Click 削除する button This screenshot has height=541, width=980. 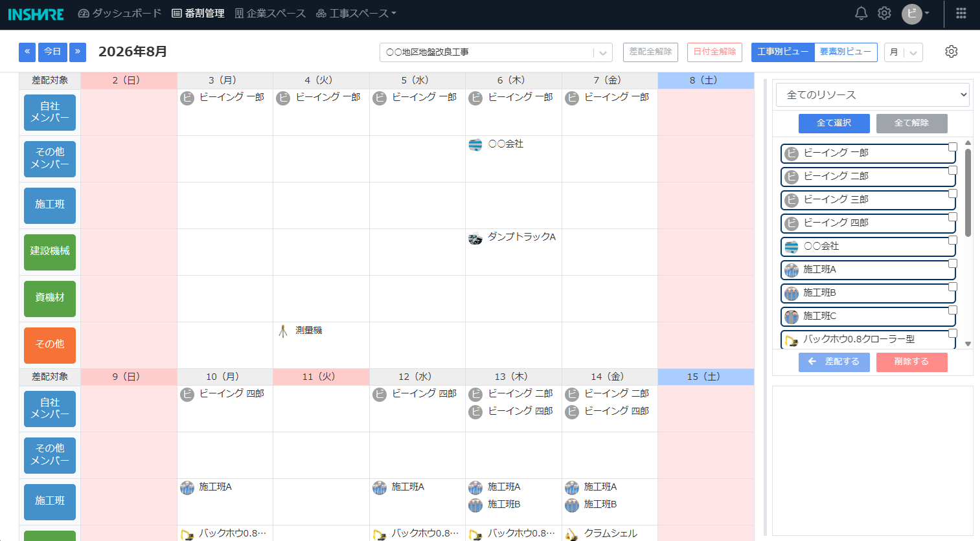coord(911,362)
